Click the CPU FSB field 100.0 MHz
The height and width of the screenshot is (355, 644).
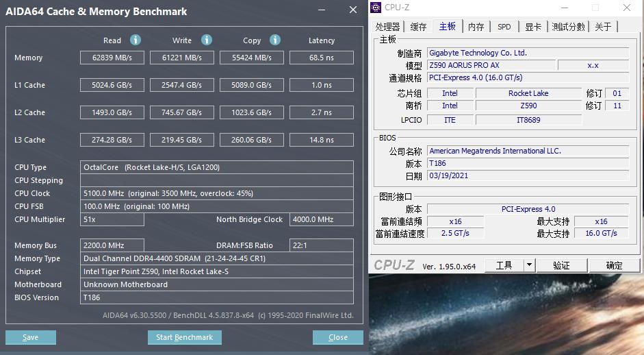(217, 206)
